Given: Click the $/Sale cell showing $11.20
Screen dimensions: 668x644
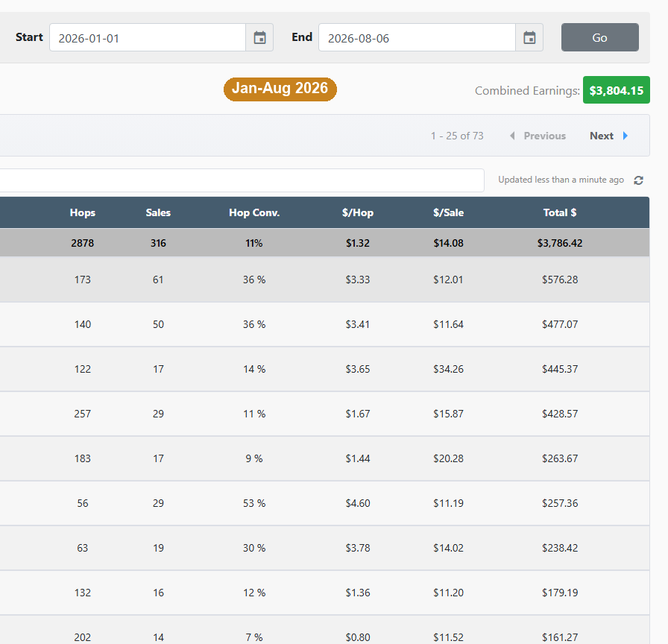Looking at the screenshot, I should 449,593.
